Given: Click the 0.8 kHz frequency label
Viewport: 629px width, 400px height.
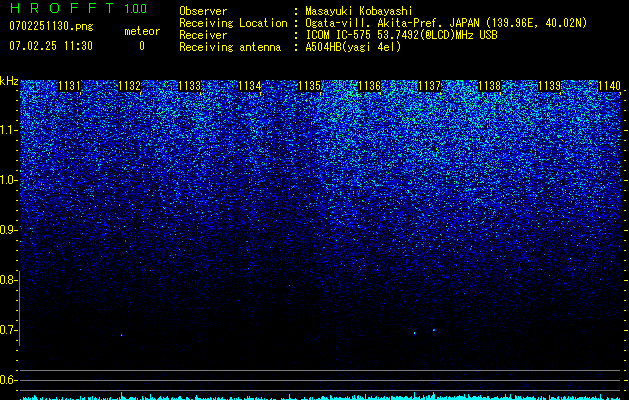Looking at the screenshot, I should (x=8, y=280).
